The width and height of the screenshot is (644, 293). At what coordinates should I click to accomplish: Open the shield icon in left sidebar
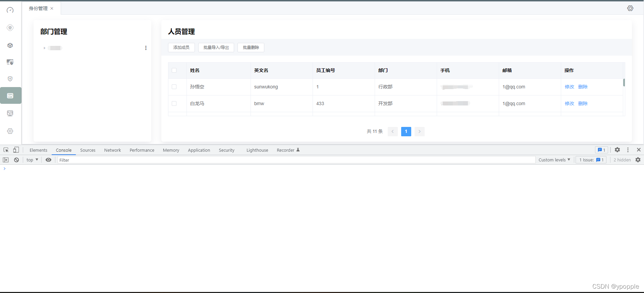point(10,79)
